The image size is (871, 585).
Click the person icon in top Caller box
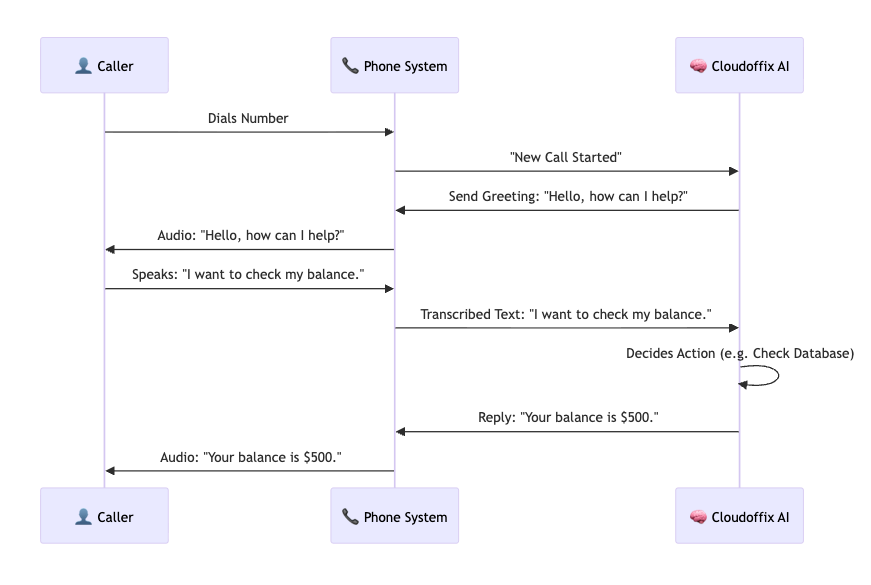click(x=84, y=66)
